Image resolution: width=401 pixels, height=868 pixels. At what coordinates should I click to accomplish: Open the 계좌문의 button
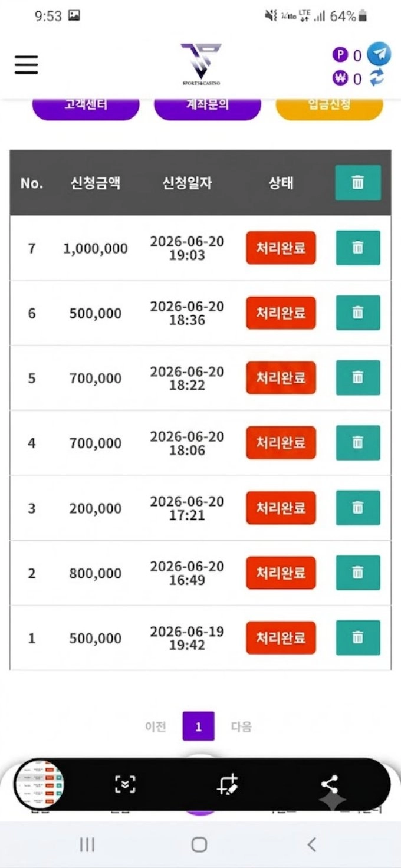tap(208, 107)
